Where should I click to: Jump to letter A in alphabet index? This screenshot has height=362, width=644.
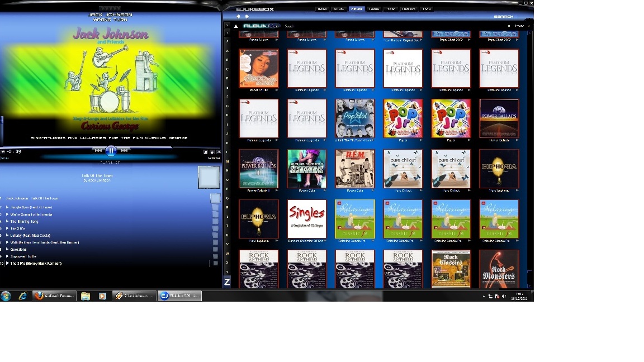pyautogui.click(x=227, y=51)
